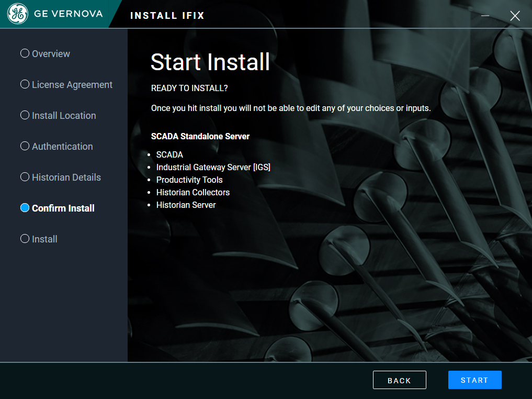Click the 'SCADA Standalone Server' heading
This screenshot has width=532, height=399.
click(200, 137)
